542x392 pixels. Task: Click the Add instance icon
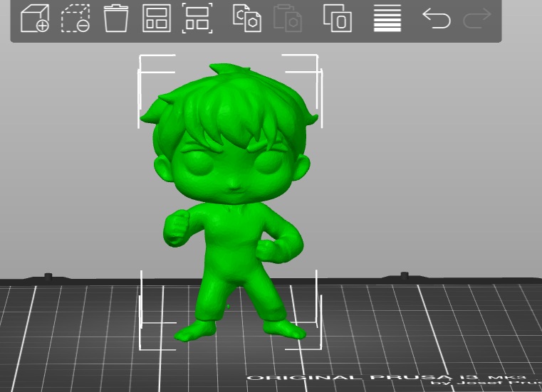coord(338,18)
